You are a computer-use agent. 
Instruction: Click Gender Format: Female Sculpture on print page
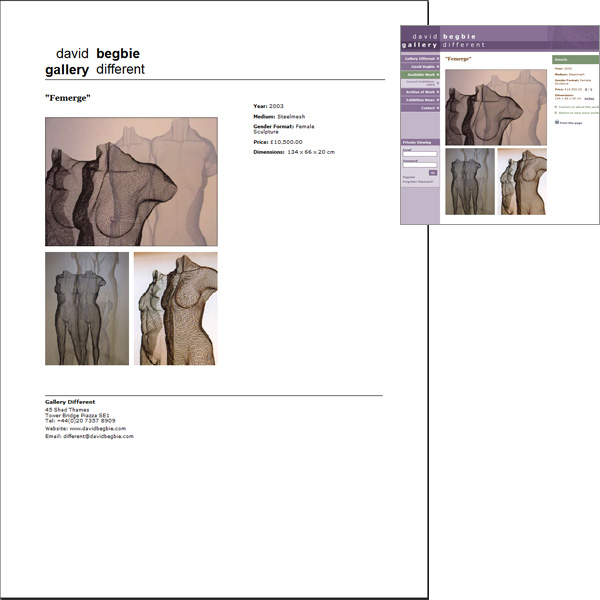click(x=284, y=129)
